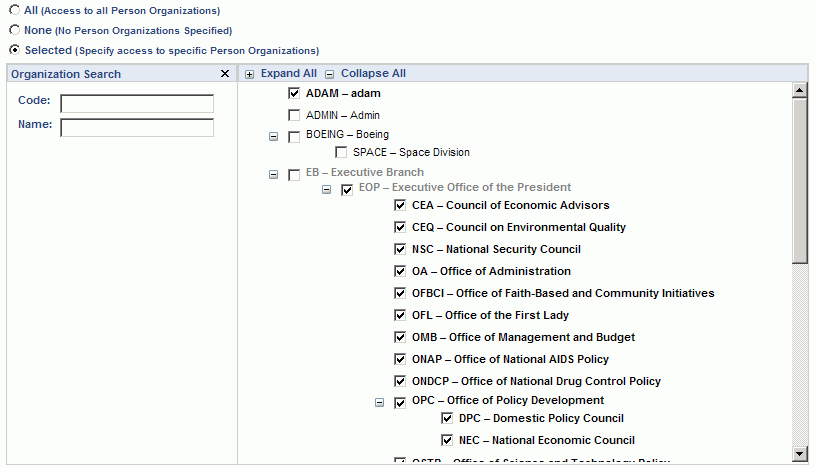
Task: Click the DPC – Domestic Policy Council text
Action: tap(541, 418)
